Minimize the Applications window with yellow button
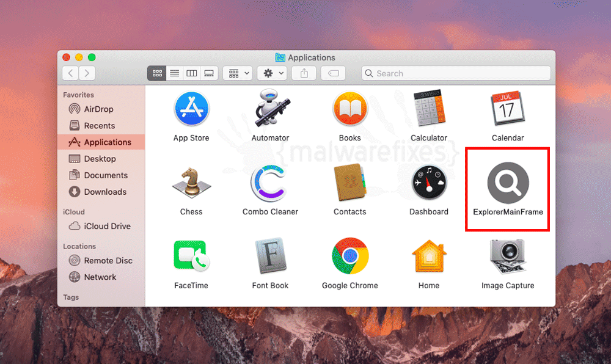This screenshot has height=364, width=611. [79, 57]
